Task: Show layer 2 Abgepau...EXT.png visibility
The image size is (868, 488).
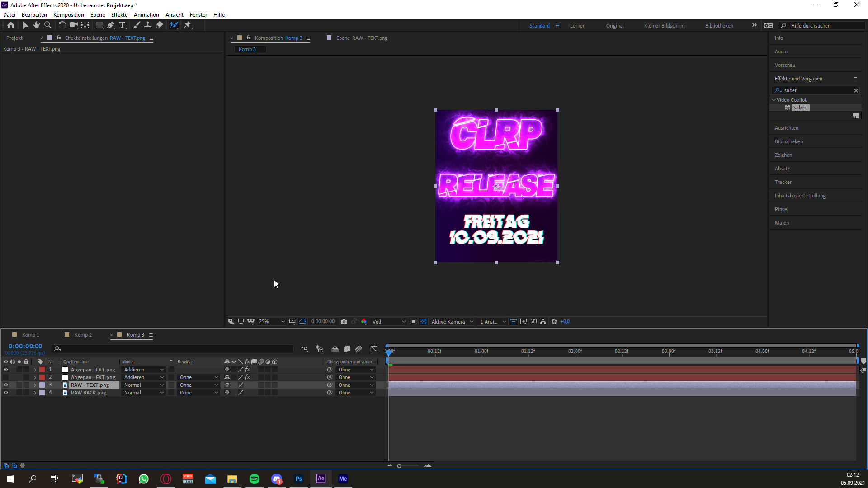Action: tap(6, 377)
